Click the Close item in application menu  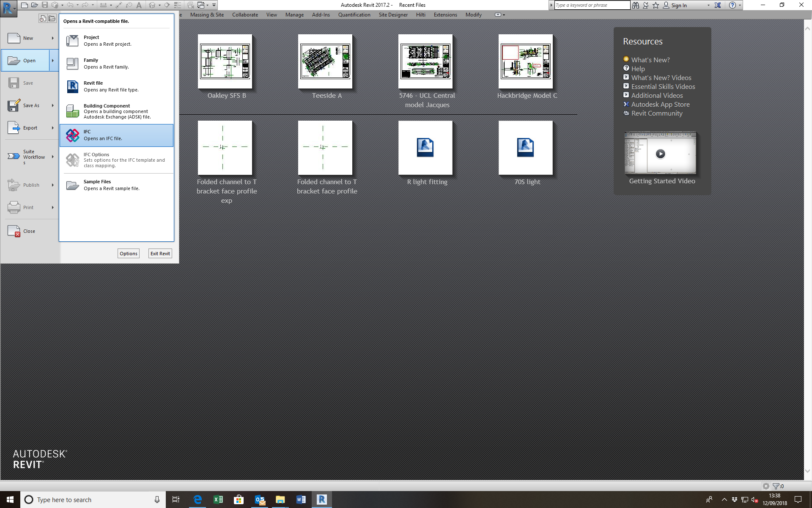tap(30, 231)
